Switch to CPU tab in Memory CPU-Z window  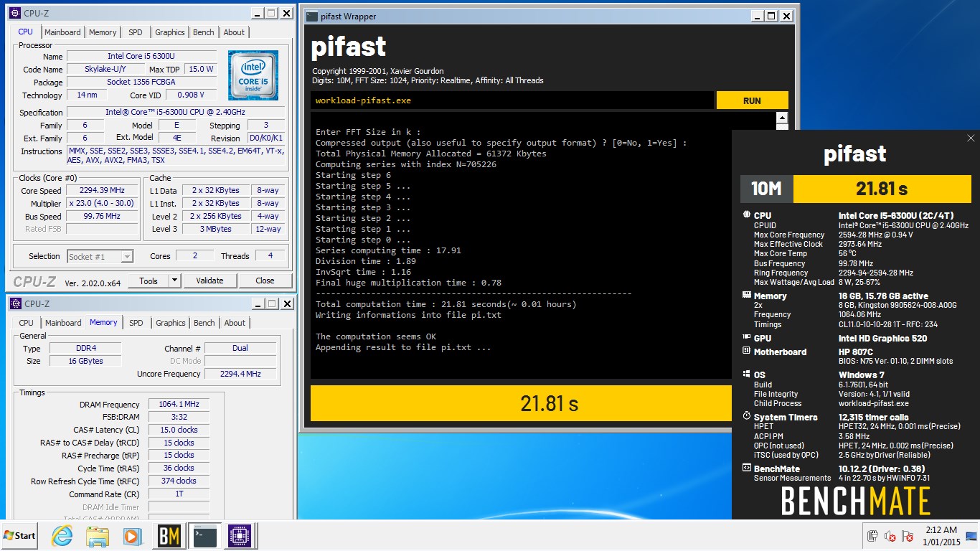(x=26, y=323)
